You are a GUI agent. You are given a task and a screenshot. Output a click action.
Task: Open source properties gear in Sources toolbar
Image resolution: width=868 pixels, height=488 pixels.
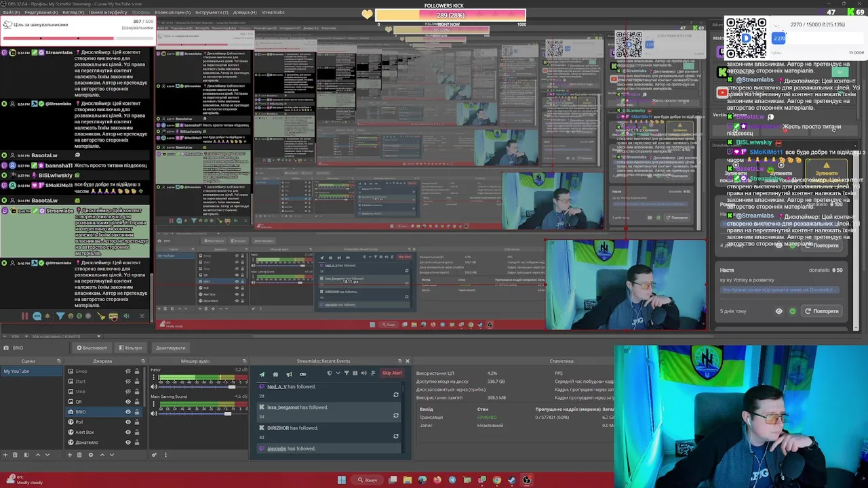click(91, 455)
